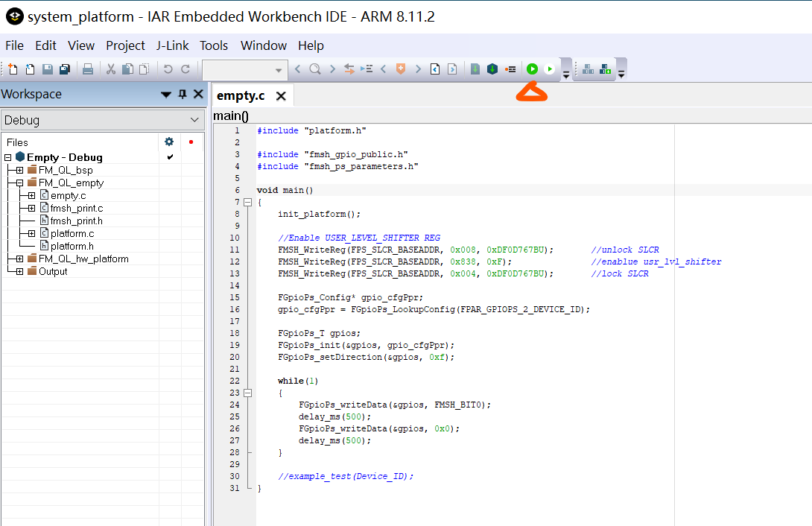The height and width of the screenshot is (526, 812).
Task: Pin the Workspace panel
Action: click(183, 94)
